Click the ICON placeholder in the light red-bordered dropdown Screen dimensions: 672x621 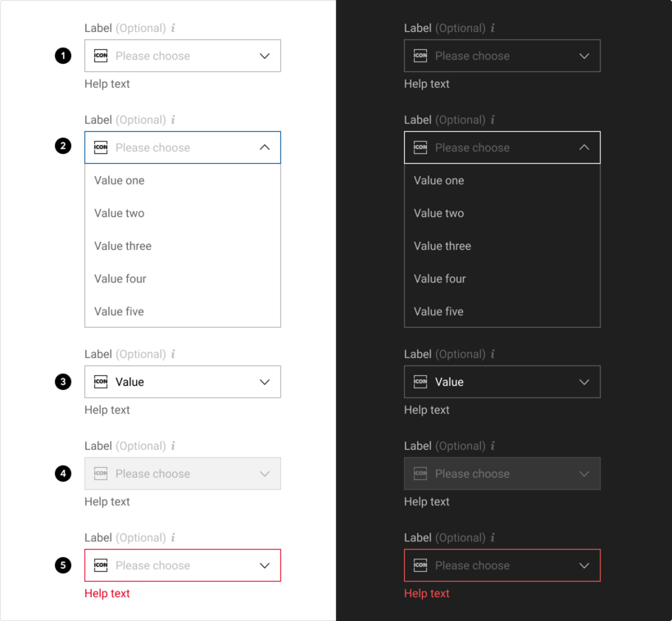[101, 565]
